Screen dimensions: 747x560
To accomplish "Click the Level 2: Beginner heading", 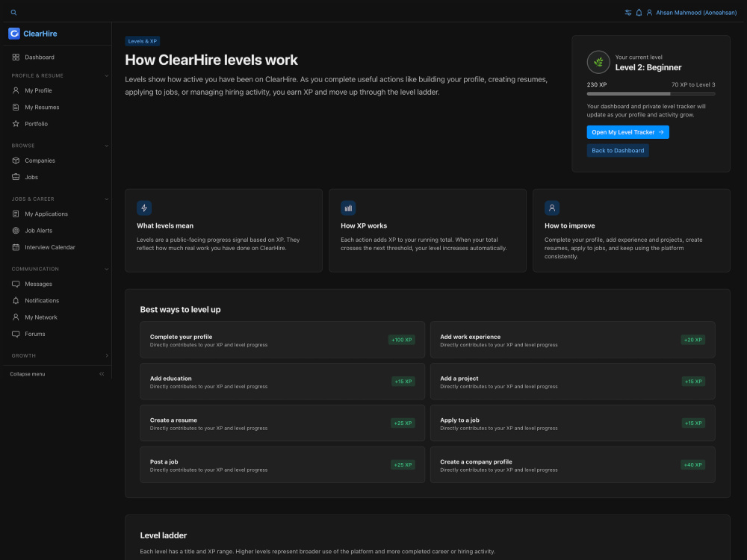I will tap(648, 68).
